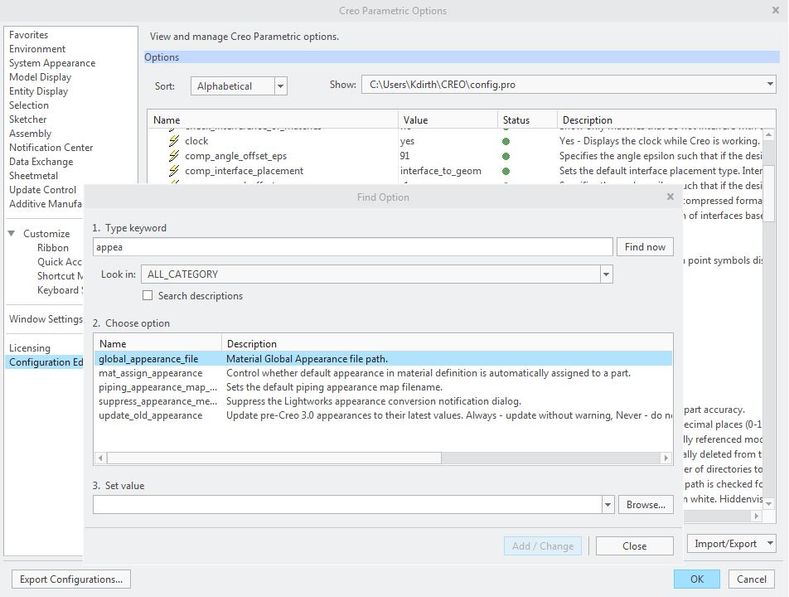Click Description header in Find Option results

pyautogui.click(x=447, y=344)
